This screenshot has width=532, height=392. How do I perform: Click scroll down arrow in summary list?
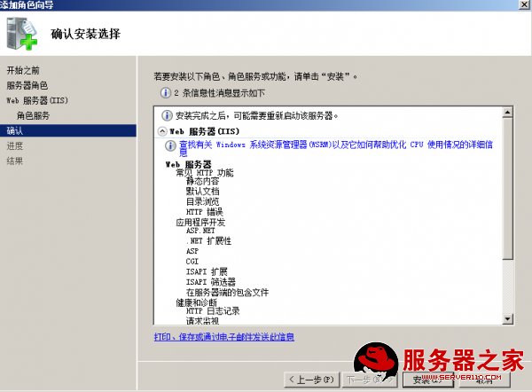507,318
